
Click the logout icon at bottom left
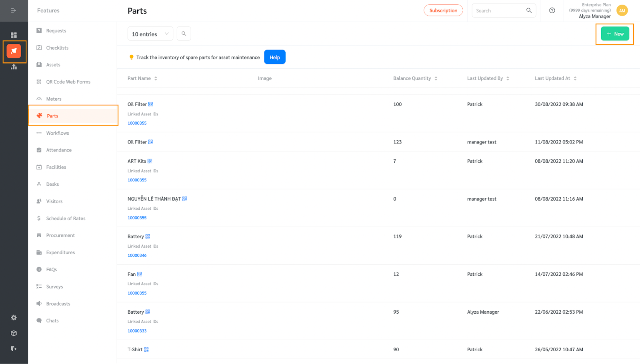pyautogui.click(x=14, y=348)
